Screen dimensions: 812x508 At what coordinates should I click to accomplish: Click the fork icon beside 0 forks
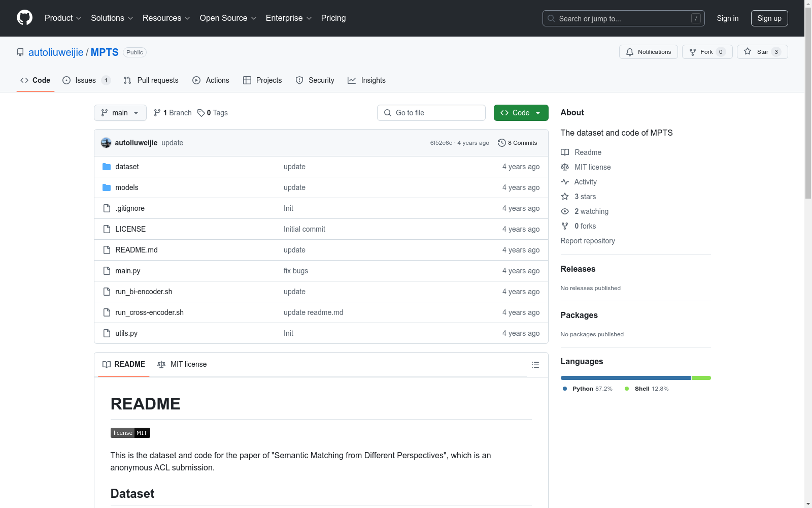point(565,226)
